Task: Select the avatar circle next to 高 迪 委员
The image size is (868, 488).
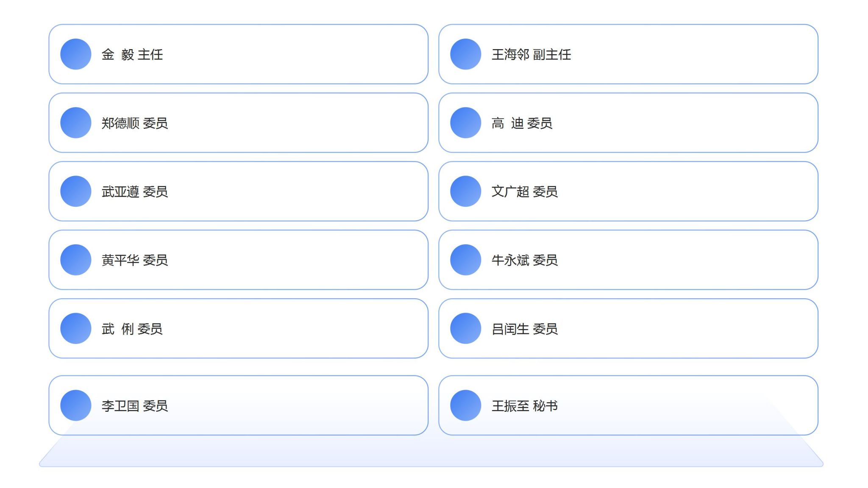Action: tap(466, 123)
